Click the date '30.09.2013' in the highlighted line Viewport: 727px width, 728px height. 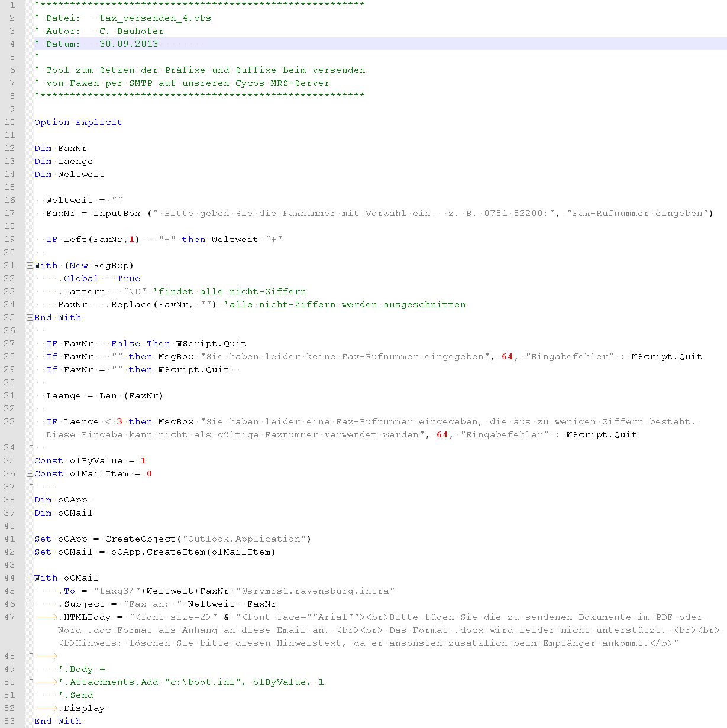[x=128, y=44]
